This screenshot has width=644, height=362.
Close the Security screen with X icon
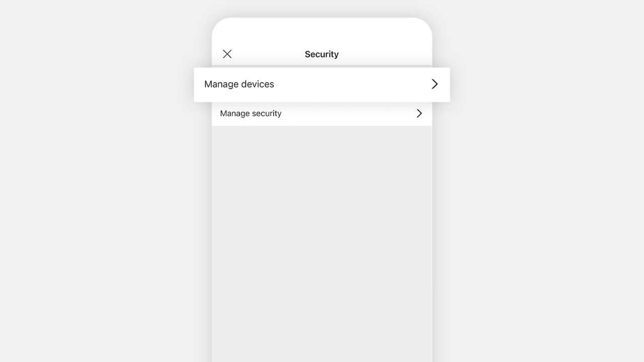[227, 54]
